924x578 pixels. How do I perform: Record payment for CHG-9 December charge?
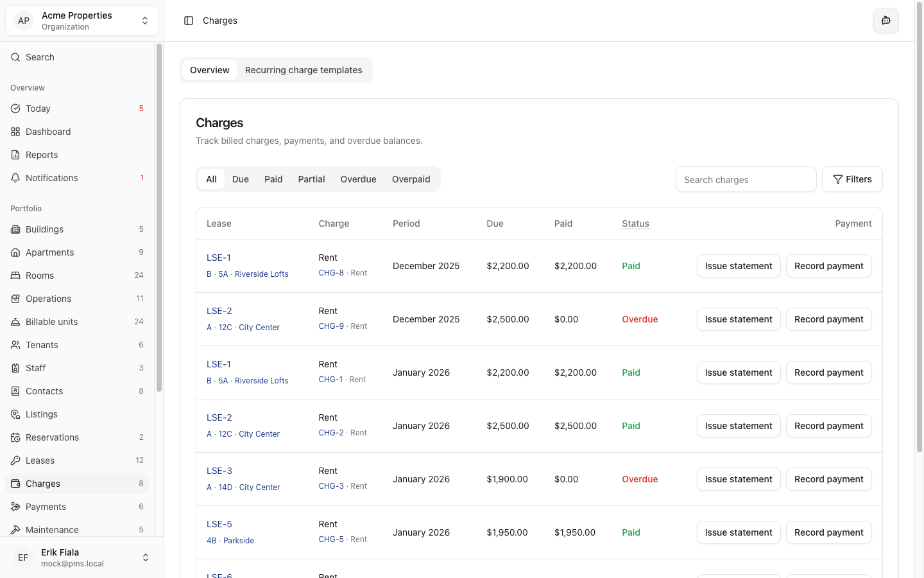click(828, 319)
